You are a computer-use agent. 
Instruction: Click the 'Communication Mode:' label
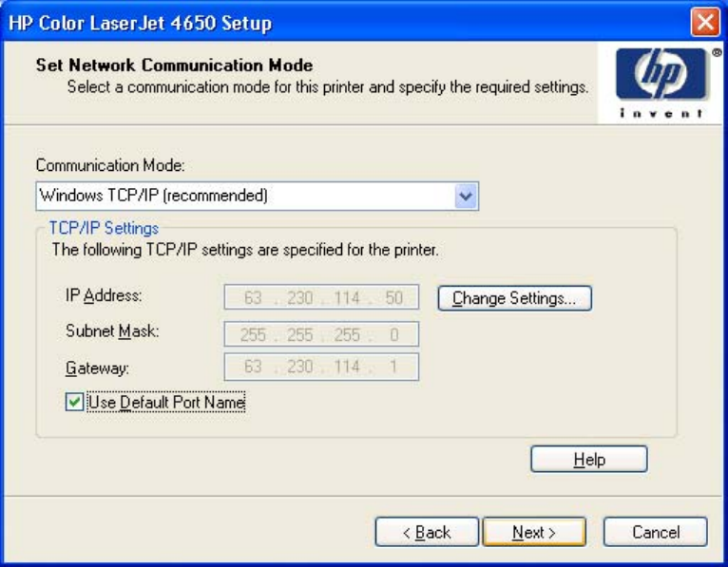(110, 165)
